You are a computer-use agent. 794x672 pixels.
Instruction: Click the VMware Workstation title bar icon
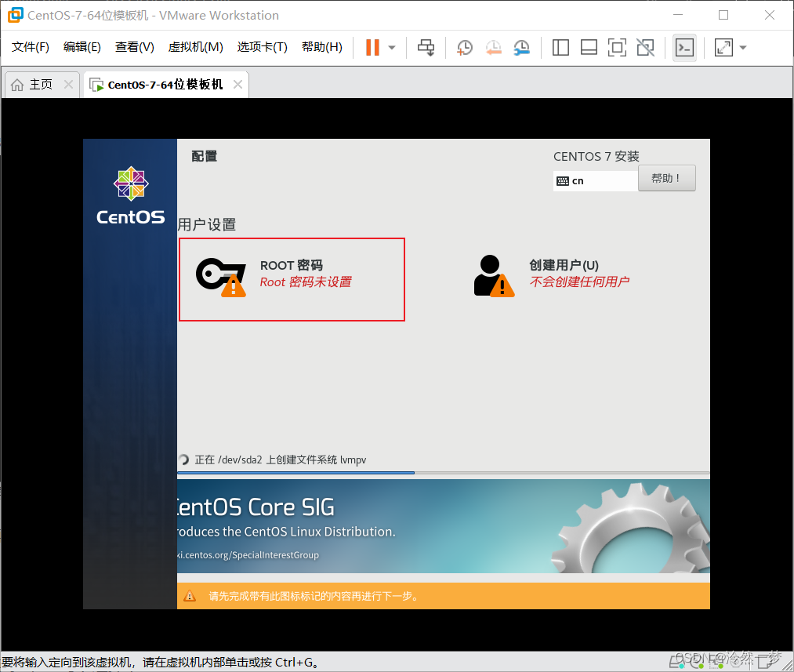15,15
